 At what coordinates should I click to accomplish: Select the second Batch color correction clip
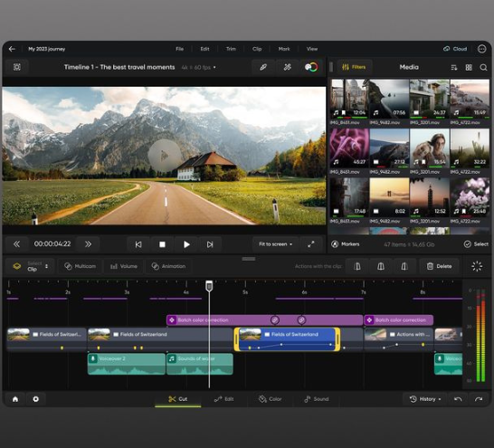point(398,320)
